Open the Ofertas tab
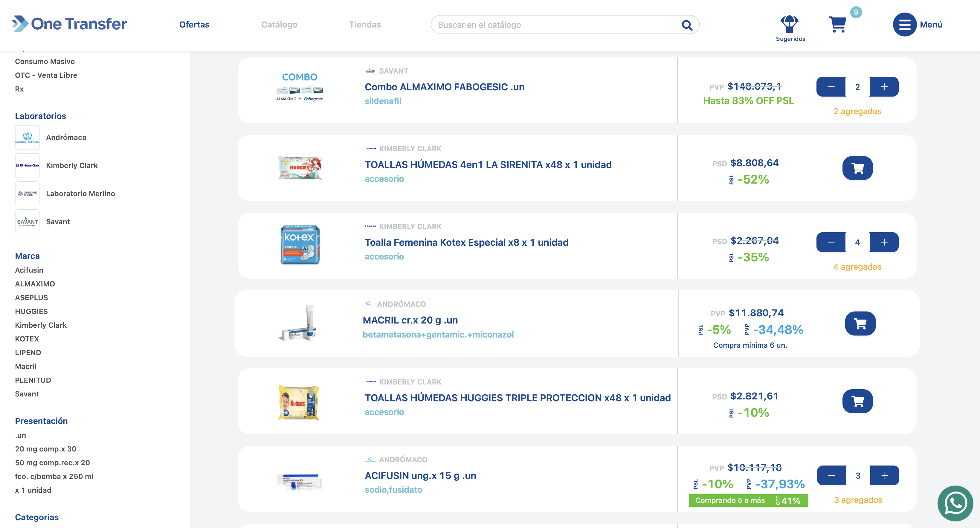Viewport: 980px width, 528px height. [194, 24]
